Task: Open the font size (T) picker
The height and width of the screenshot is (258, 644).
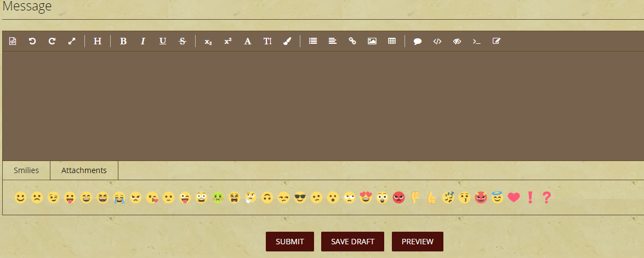Action: click(x=267, y=41)
